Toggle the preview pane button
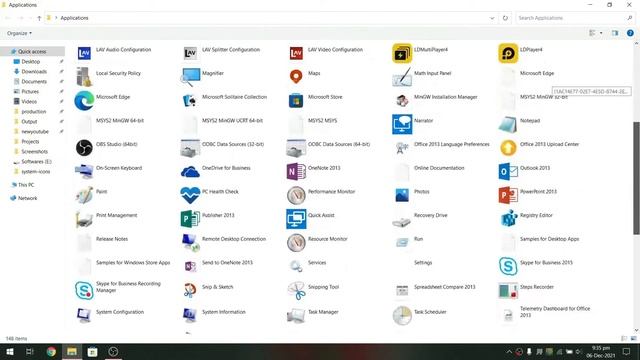The height and width of the screenshot is (360, 640). pyautogui.click(x=615, y=33)
